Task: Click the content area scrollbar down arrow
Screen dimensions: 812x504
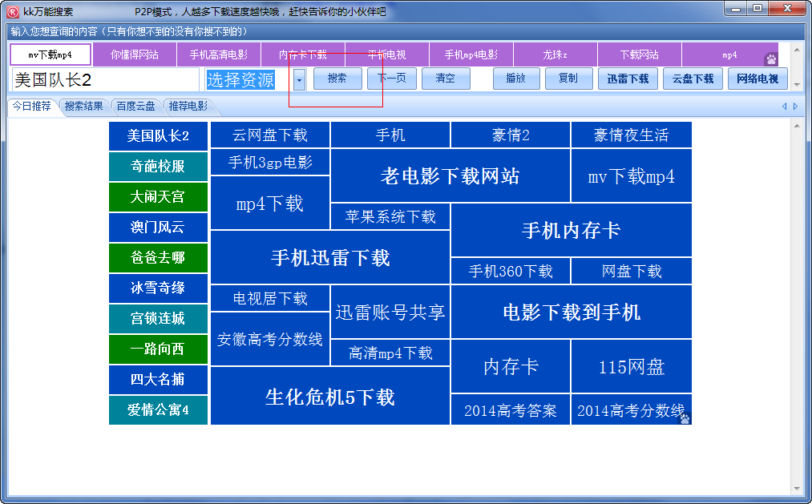Action: pos(798,489)
